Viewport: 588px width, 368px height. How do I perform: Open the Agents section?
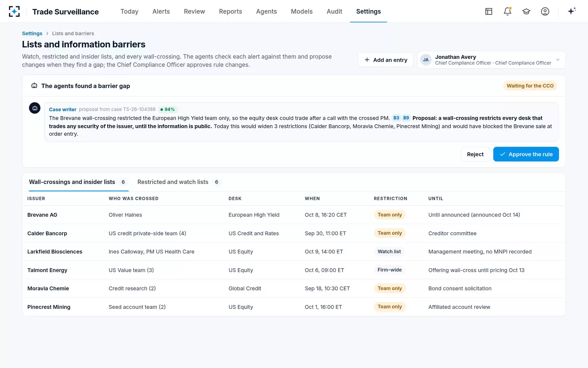pos(267,11)
